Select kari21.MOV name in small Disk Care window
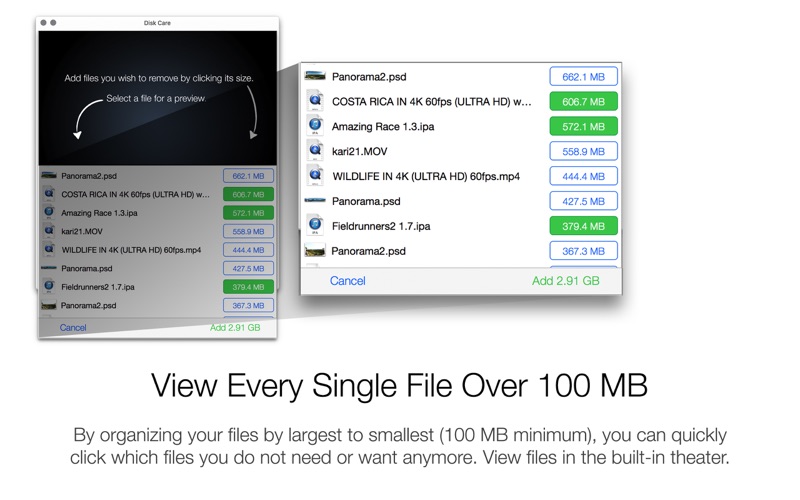 click(x=82, y=231)
